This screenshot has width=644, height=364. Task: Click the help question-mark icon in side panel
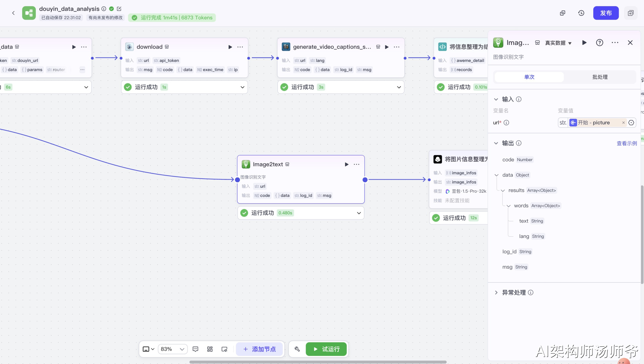pyautogui.click(x=600, y=43)
